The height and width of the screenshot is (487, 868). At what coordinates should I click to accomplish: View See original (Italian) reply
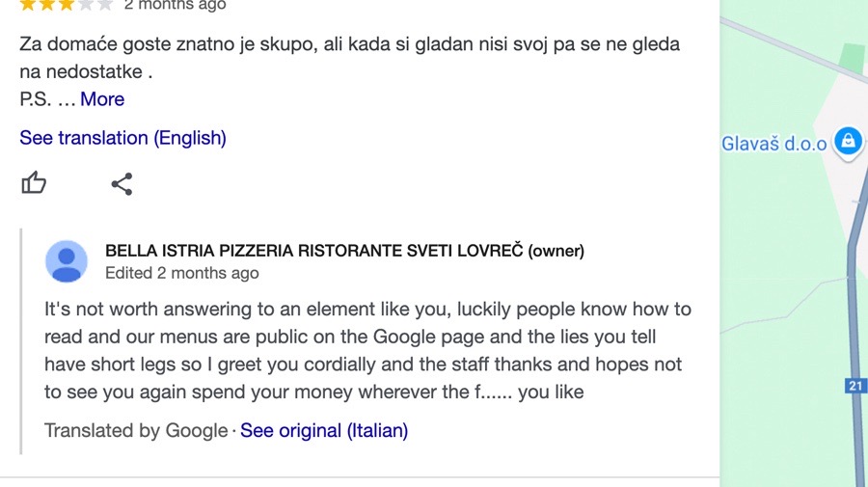coord(324,430)
